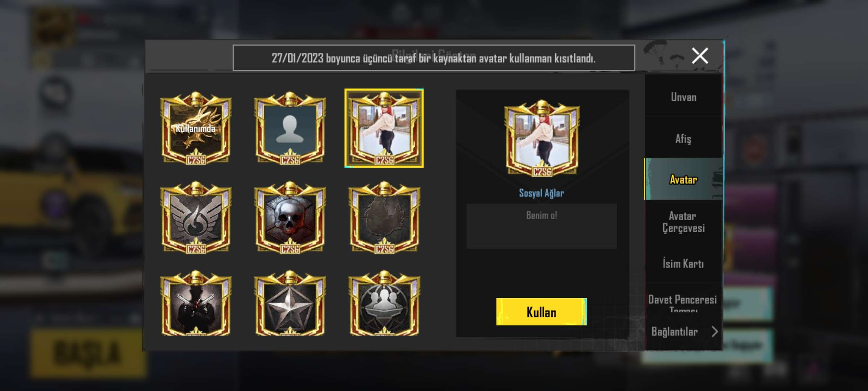Open the Sosyal Ağlar link

[541, 193]
